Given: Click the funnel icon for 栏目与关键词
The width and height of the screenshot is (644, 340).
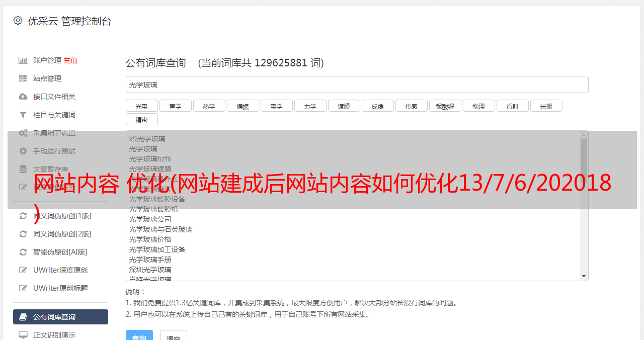Looking at the screenshot, I should pyautogui.click(x=23, y=115).
